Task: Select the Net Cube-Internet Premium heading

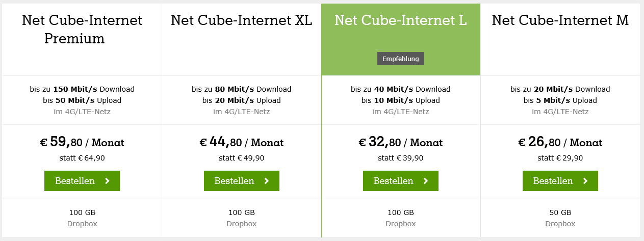Action: [x=82, y=29]
